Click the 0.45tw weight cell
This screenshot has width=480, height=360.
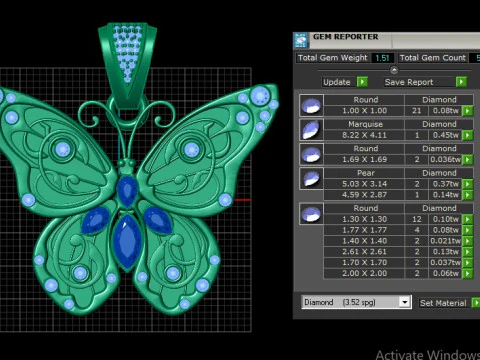coord(445,135)
